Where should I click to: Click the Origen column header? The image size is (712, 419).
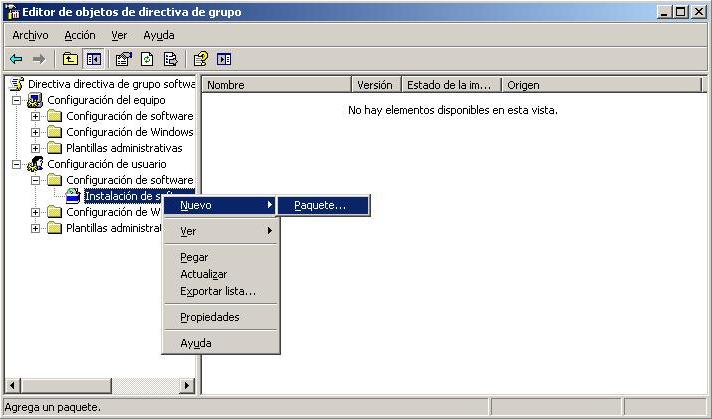[x=600, y=85]
